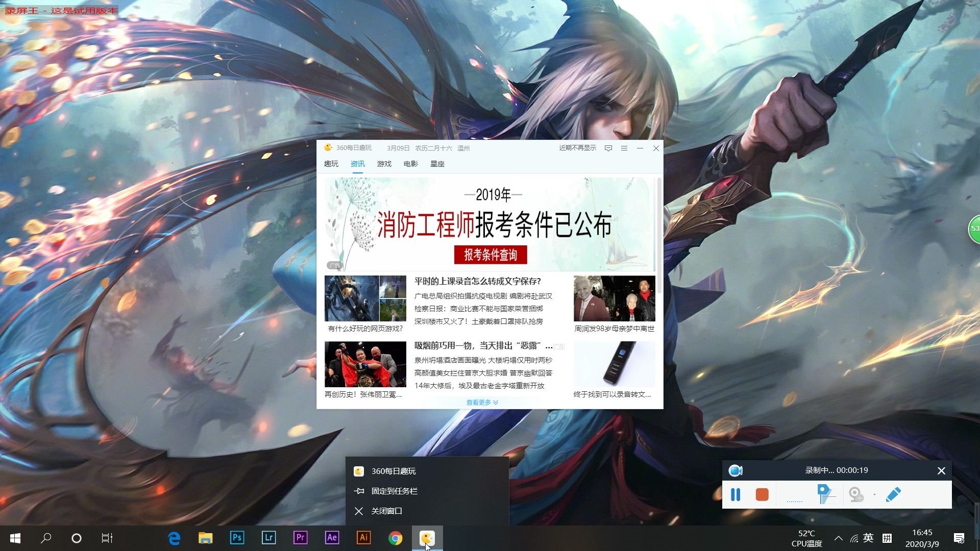
Task: Open Cortana circle icon
Action: [77, 538]
